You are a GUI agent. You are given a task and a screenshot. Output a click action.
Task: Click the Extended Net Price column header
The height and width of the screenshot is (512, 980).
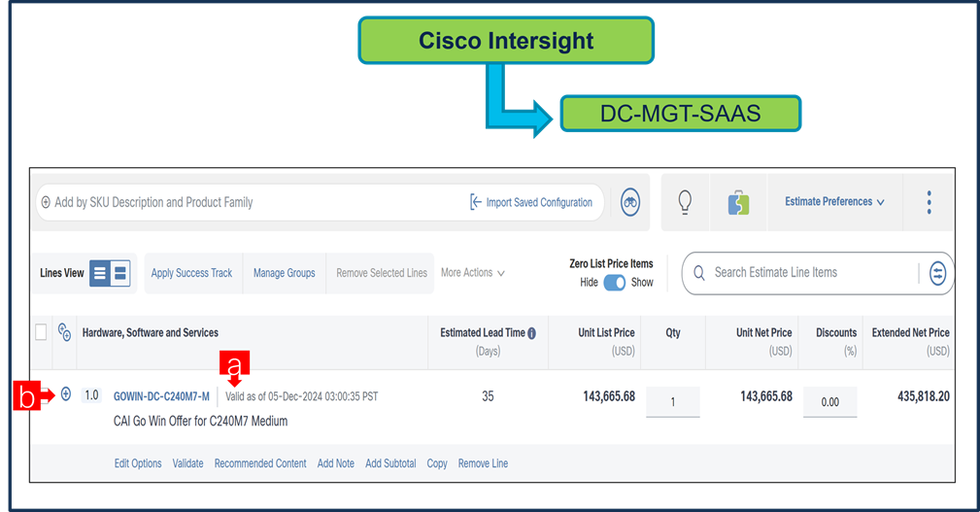click(911, 341)
